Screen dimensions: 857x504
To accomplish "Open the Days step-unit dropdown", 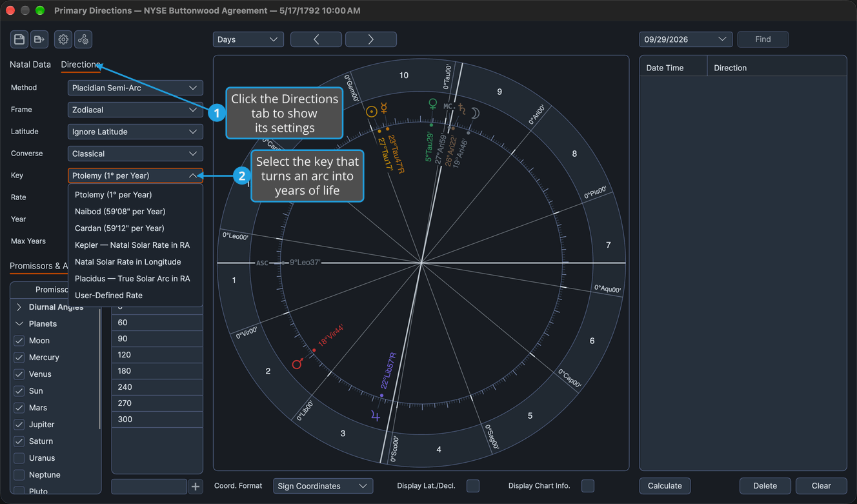I will (248, 39).
